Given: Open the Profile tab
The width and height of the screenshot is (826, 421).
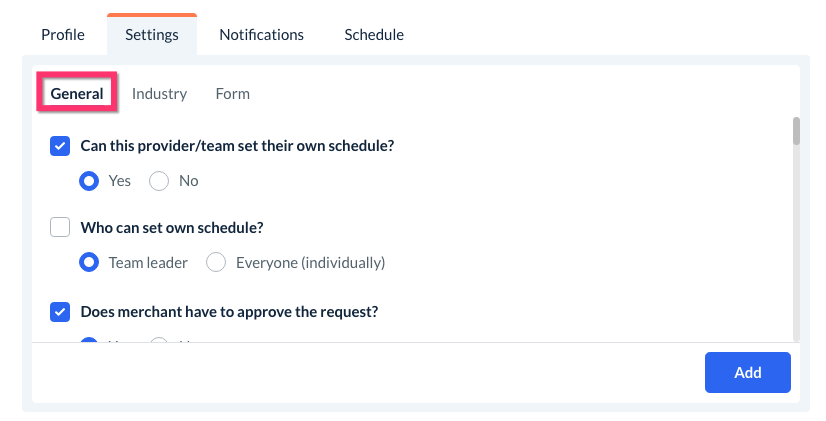Looking at the screenshot, I should click(x=62, y=35).
